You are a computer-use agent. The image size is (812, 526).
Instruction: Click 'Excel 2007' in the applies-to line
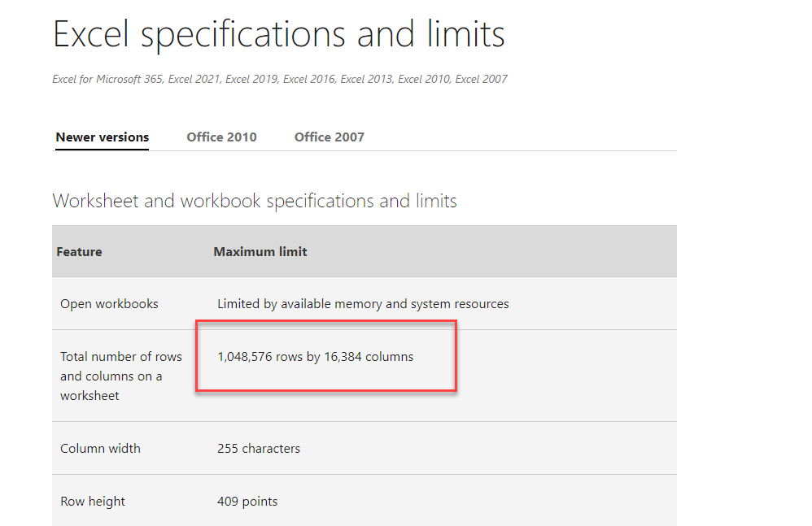[x=482, y=79]
